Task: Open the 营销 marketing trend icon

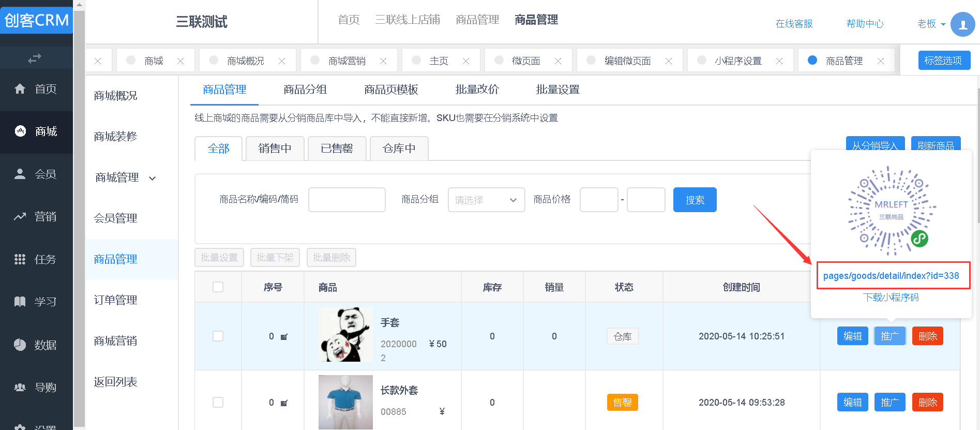Action: (x=20, y=216)
